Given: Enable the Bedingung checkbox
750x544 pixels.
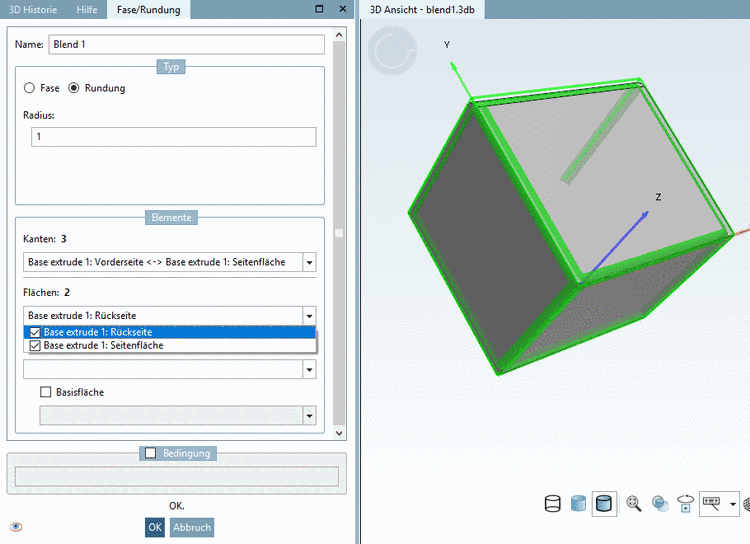Looking at the screenshot, I should click(150, 453).
